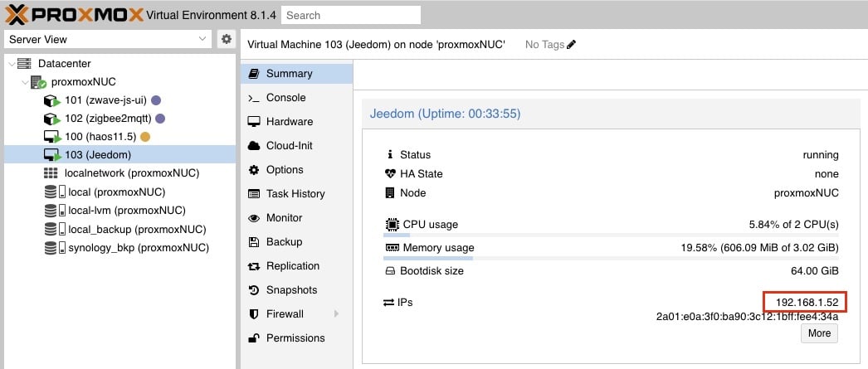Click the Status info icon
This screenshot has height=369, width=868.
click(x=390, y=154)
